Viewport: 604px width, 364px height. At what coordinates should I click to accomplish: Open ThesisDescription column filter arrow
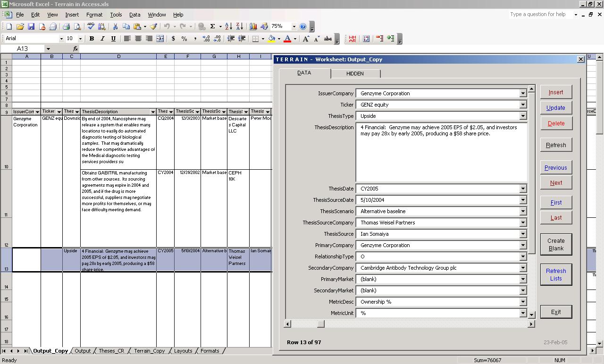[x=153, y=112]
